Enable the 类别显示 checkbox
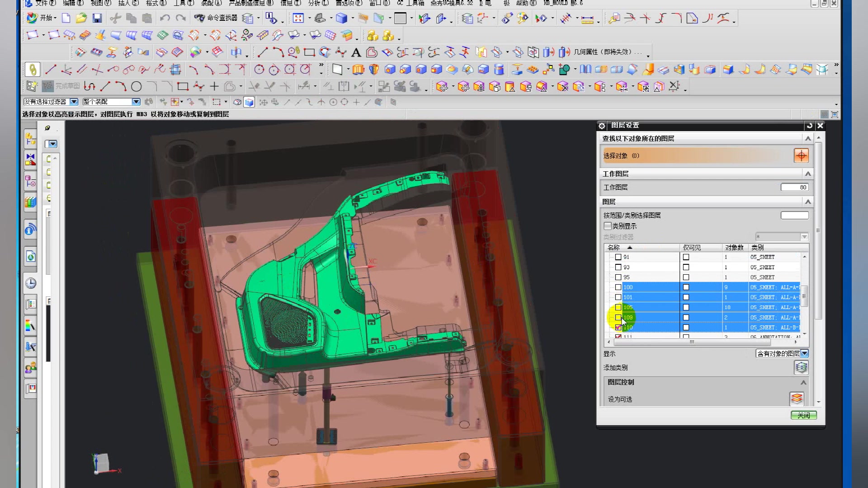Viewport: 868px width, 488px height. (608, 226)
